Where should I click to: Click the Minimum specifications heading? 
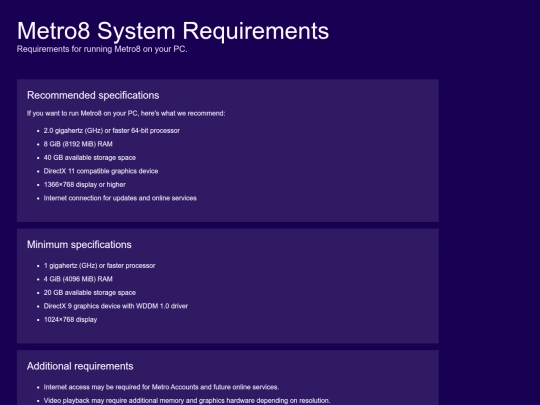79,245
